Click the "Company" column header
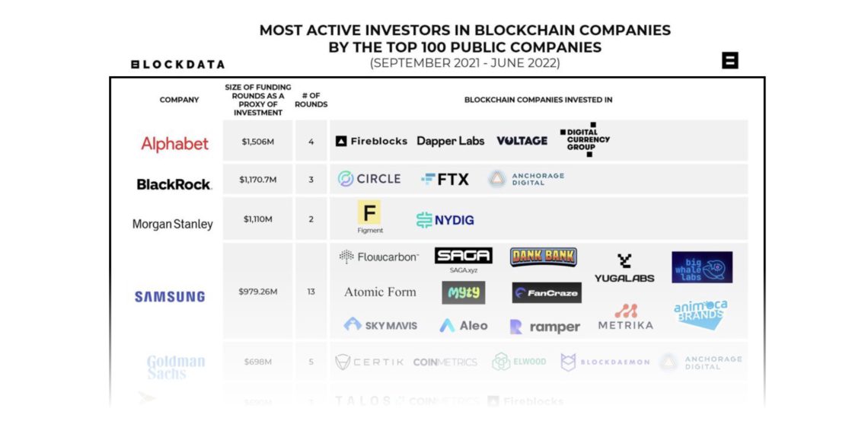Image resolution: width=868 pixels, height=434 pixels. (179, 100)
